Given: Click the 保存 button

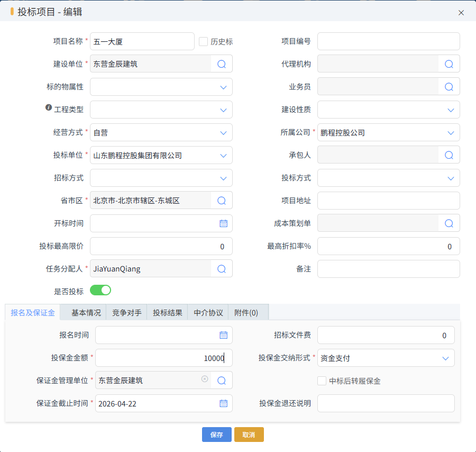Looking at the screenshot, I should 217,435.
